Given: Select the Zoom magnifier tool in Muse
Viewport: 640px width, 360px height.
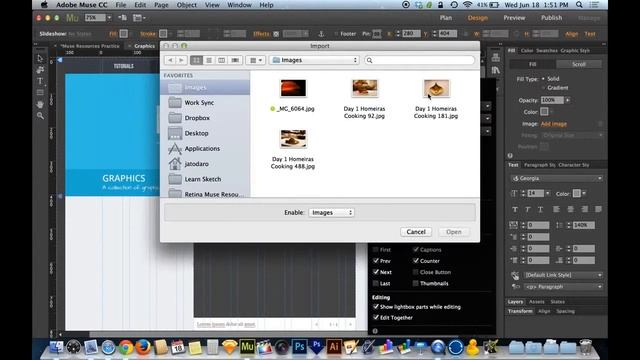Looking at the screenshot, I should [40, 116].
